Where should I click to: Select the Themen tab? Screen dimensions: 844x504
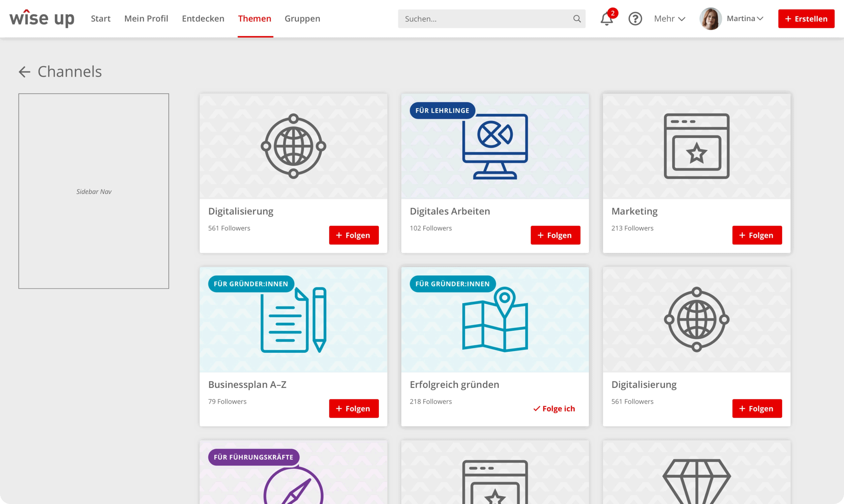pos(255,18)
